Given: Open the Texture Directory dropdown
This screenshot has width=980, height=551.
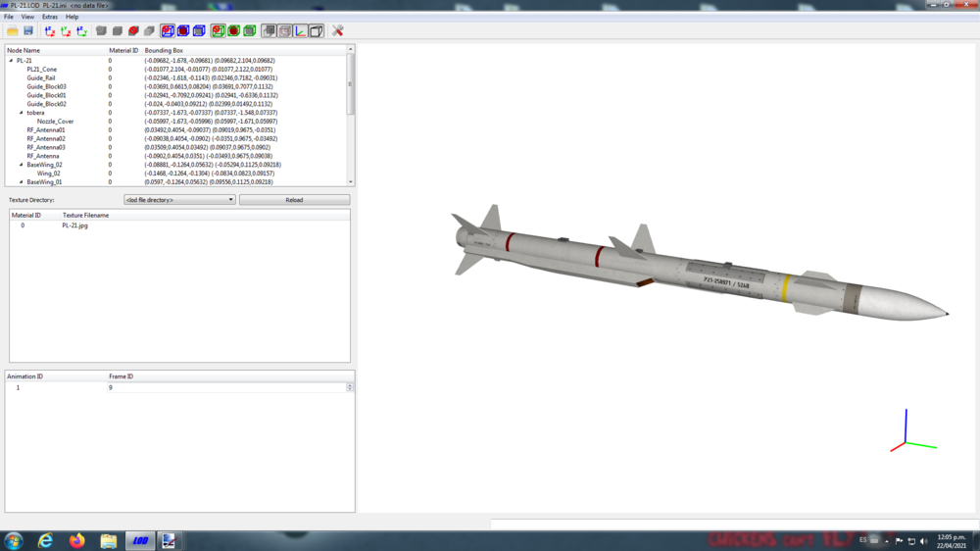Looking at the screenshot, I should pos(179,199).
